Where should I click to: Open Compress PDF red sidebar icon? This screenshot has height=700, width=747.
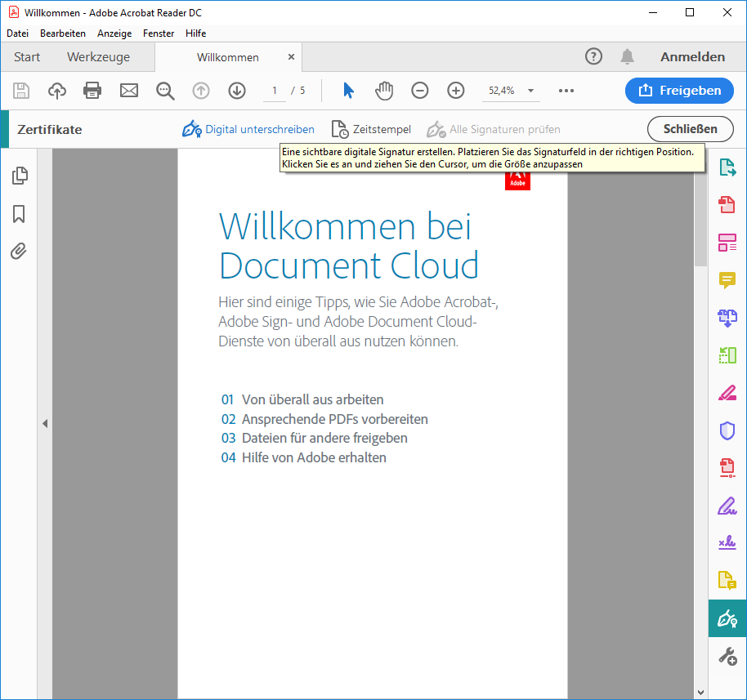[x=727, y=467]
